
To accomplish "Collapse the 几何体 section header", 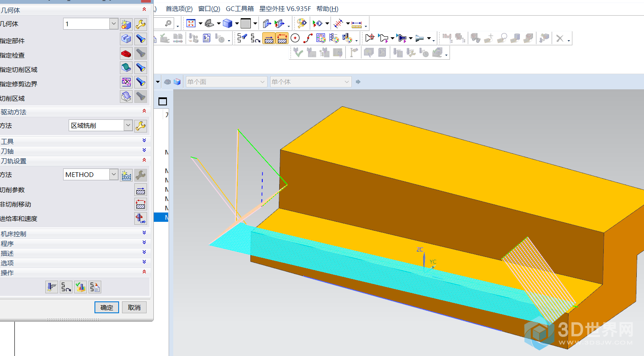I will [x=144, y=9].
